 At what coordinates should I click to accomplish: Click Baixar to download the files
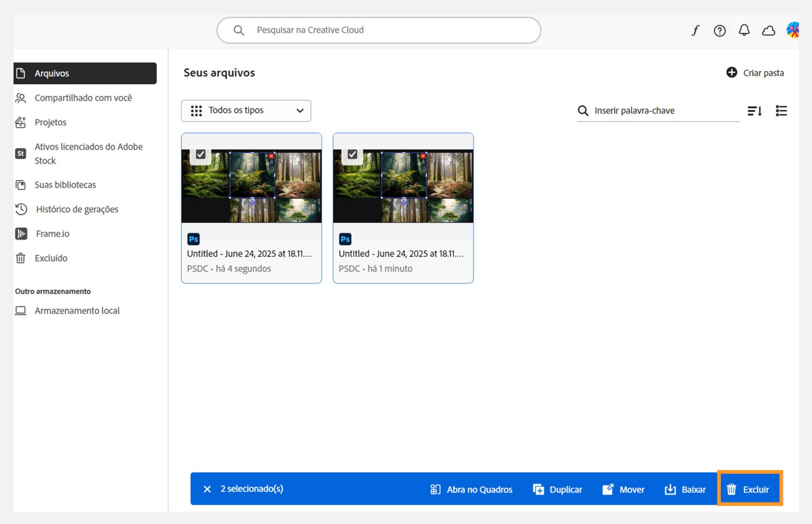(685, 489)
